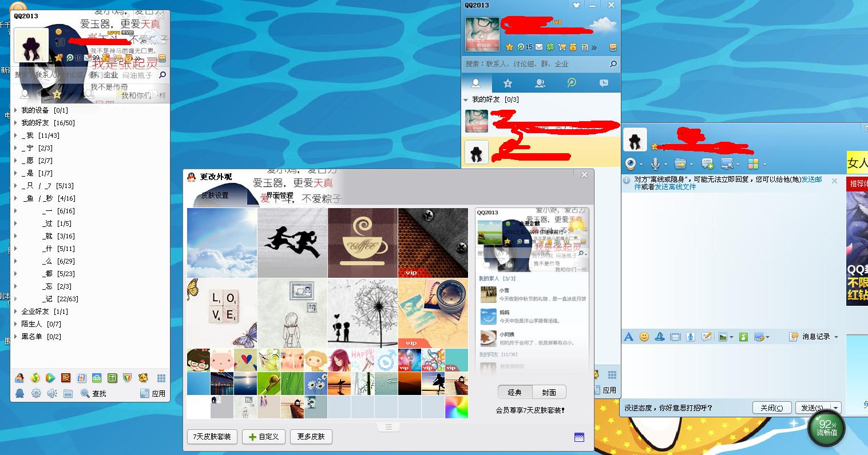Open the file assistant folder icon in left panel
The image size is (868, 455).
point(68,393)
